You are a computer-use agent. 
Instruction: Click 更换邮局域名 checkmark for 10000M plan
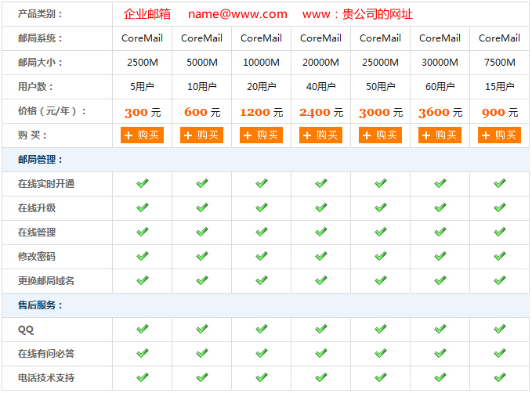point(262,280)
